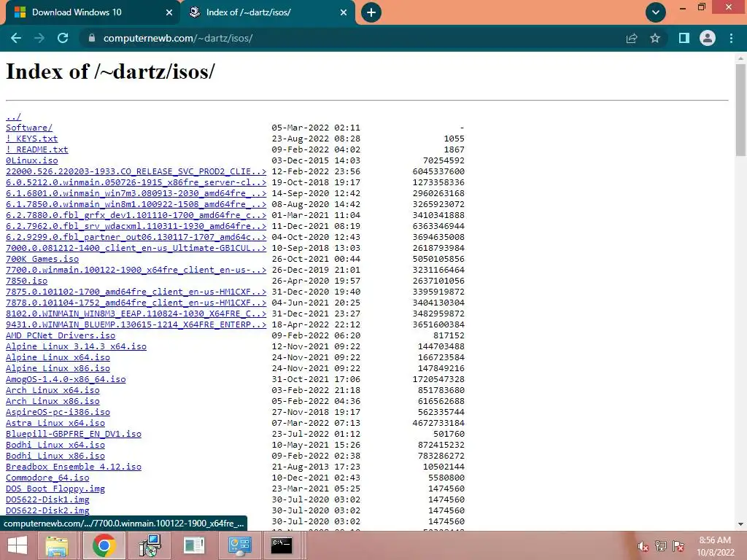747x560 pixels.
Task: Click the 6.0.5212.0.winmain link
Action: coord(136,182)
